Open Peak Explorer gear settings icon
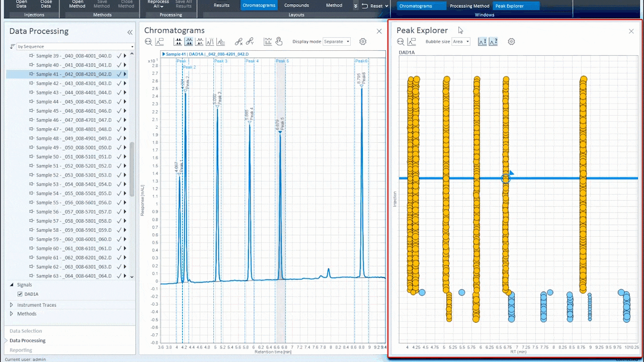 (511, 42)
